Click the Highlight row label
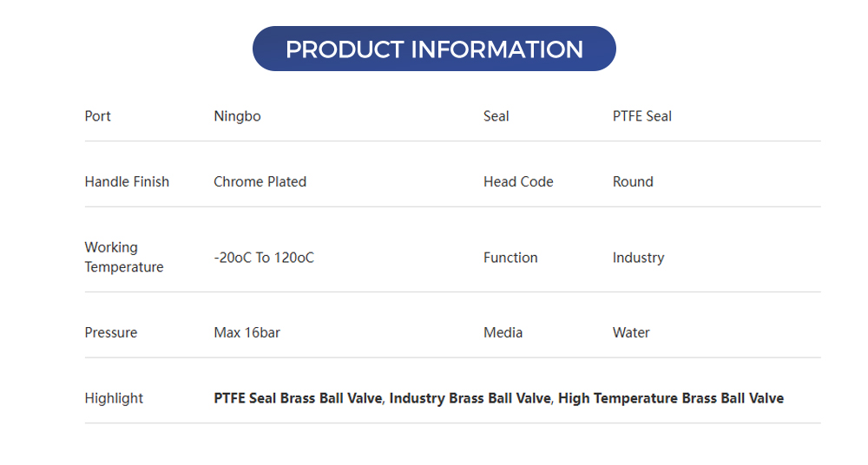This screenshot has height=465, width=868. [x=114, y=398]
